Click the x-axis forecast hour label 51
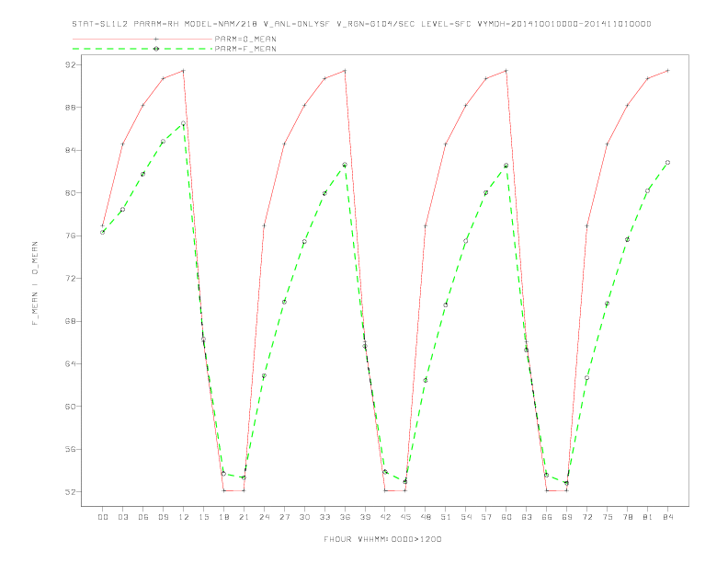728x563 pixels. click(x=446, y=517)
